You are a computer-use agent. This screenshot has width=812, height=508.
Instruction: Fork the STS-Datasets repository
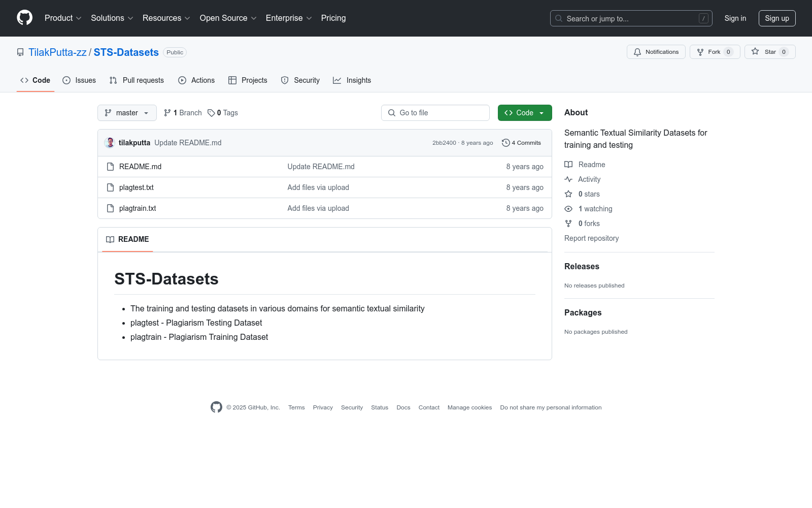pyautogui.click(x=715, y=52)
